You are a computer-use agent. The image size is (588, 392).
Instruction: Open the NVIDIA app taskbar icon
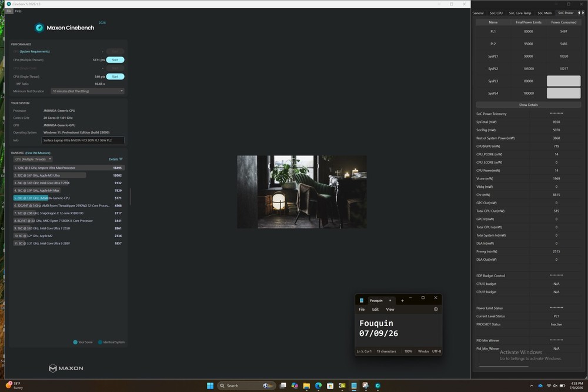(342, 386)
